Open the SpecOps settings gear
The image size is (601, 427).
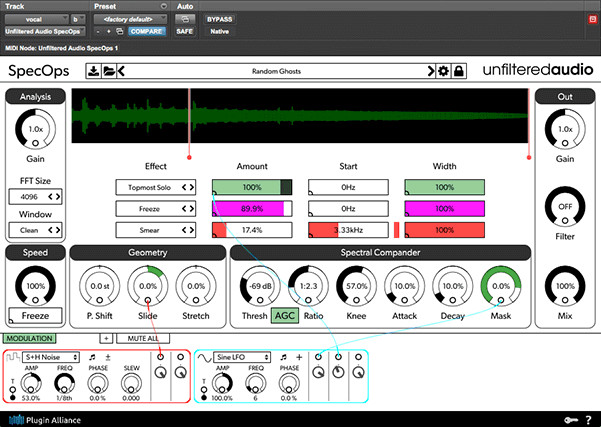[x=443, y=71]
